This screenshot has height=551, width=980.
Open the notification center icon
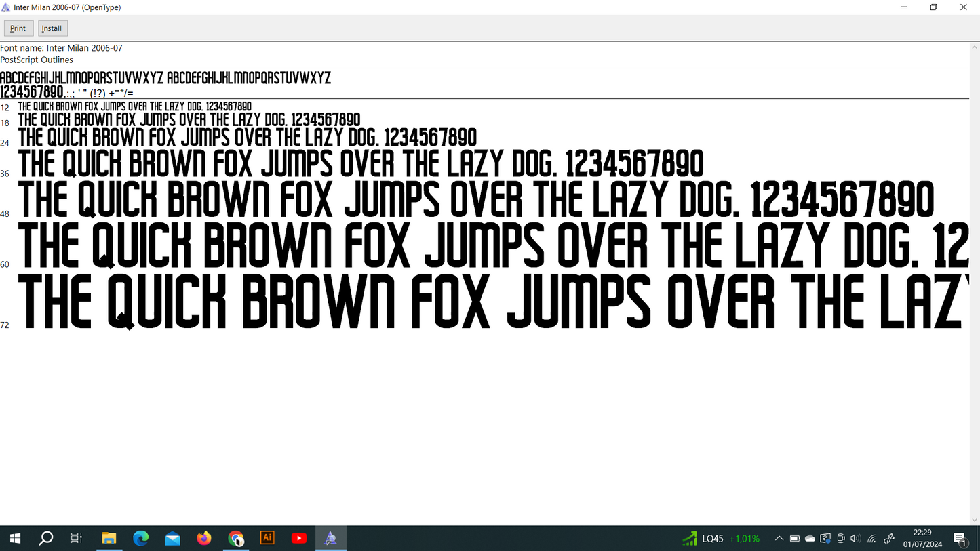(960, 539)
